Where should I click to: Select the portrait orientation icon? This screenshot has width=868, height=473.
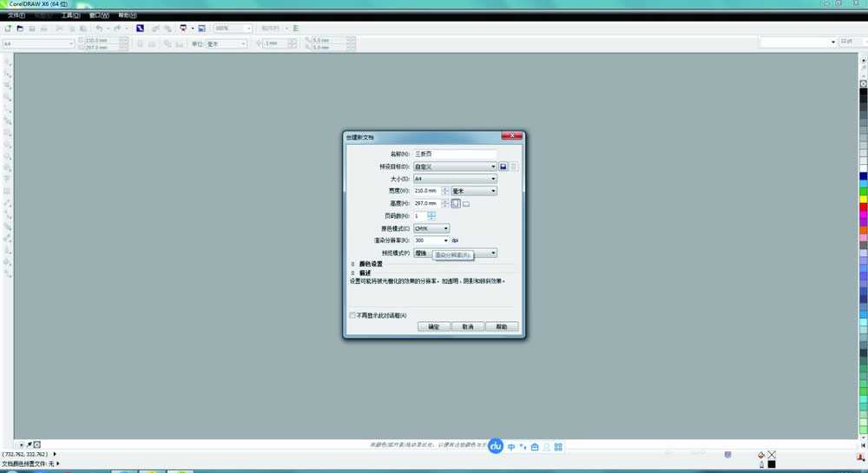pyautogui.click(x=456, y=204)
